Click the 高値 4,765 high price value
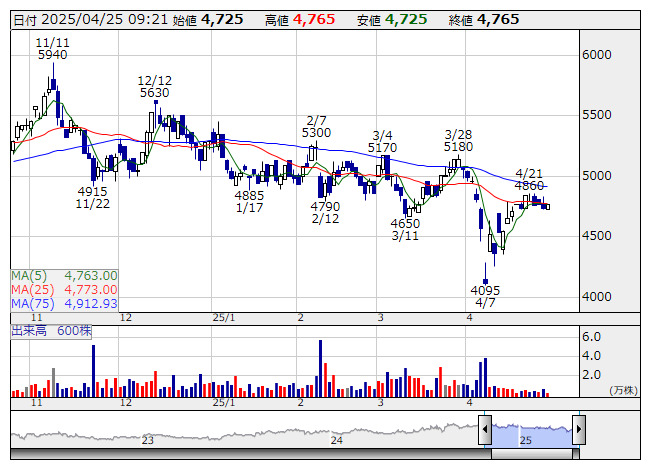The width and height of the screenshot is (653, 470). point(300,20)
